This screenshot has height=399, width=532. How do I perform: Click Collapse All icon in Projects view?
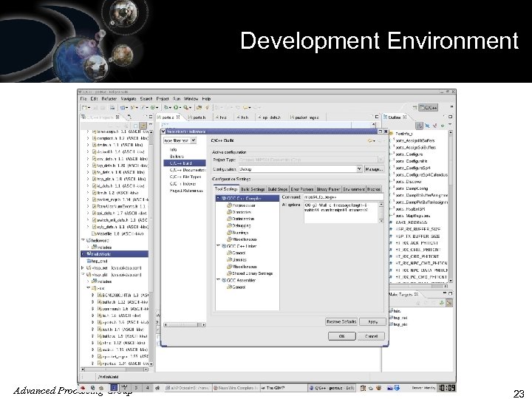click(135, 126)
